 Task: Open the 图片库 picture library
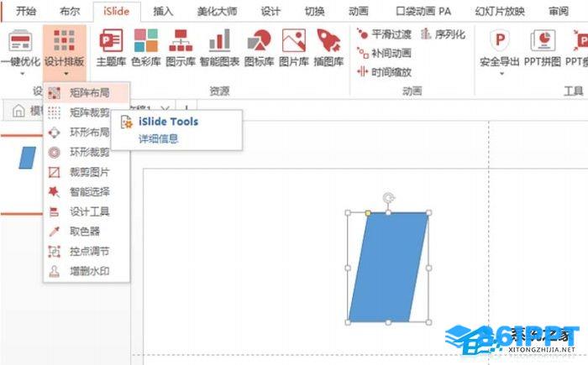coord(294,48)
